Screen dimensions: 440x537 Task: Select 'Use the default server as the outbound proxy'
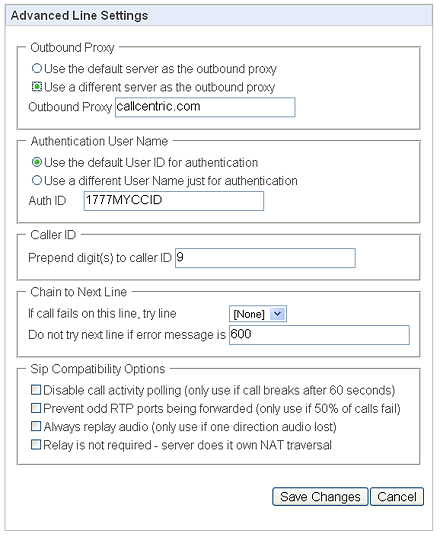point(37,68)
